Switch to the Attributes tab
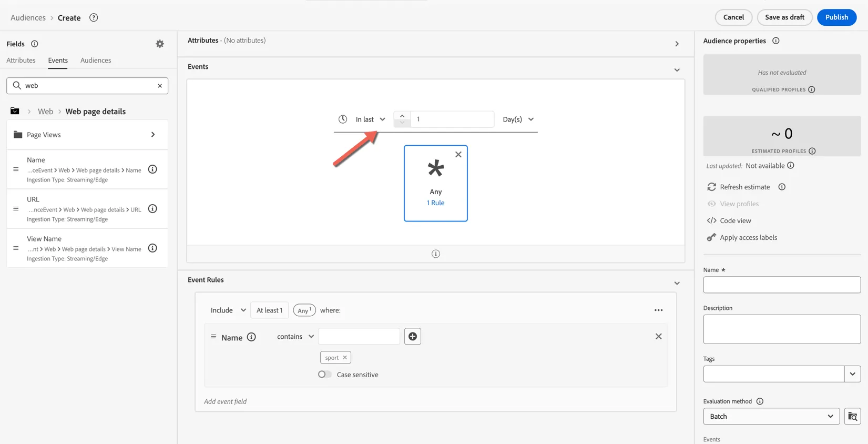The image size is (868, 444). [x=21, y=60]
